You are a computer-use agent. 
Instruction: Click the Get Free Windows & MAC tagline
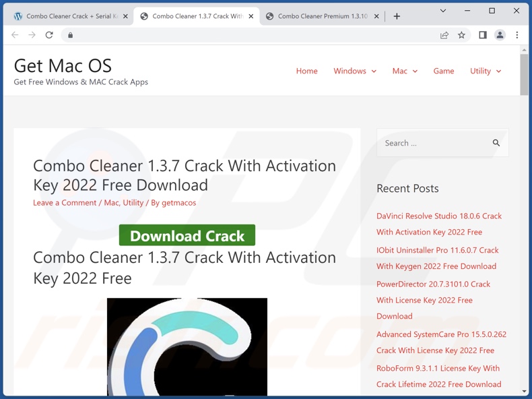[81, 82]
